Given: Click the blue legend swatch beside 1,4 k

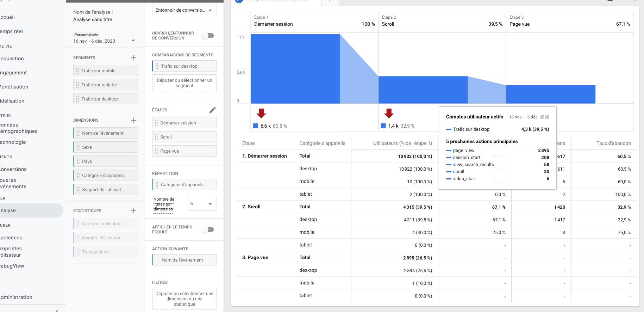Looking at the screenshot, I should [383, 126].
